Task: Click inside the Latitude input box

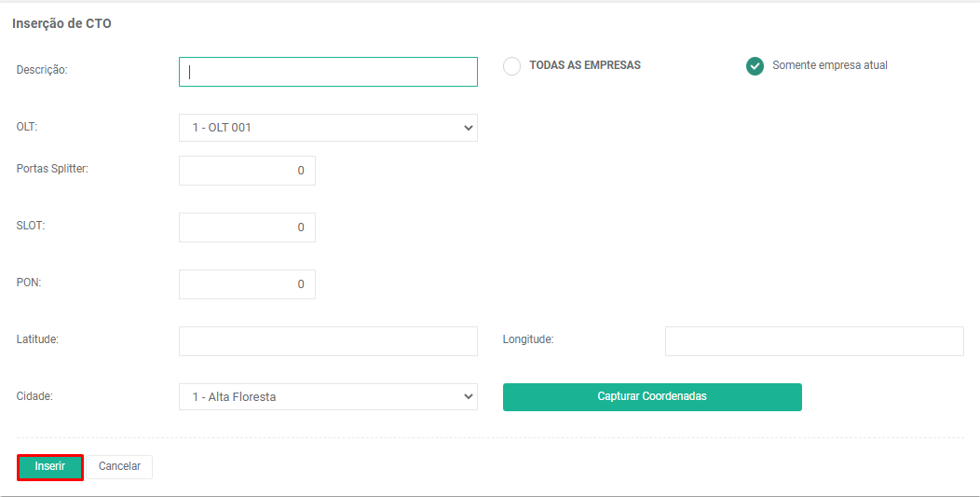Action: tap(328, 341)
